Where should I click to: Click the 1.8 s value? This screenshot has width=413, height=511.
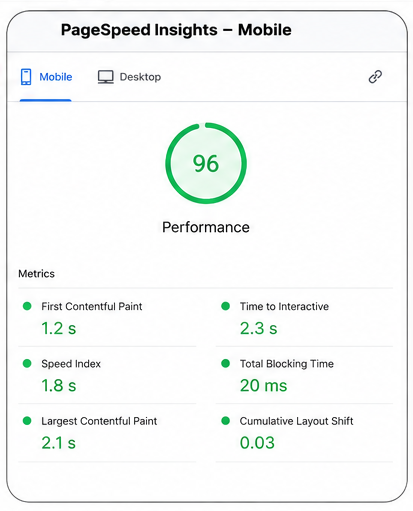59,386
